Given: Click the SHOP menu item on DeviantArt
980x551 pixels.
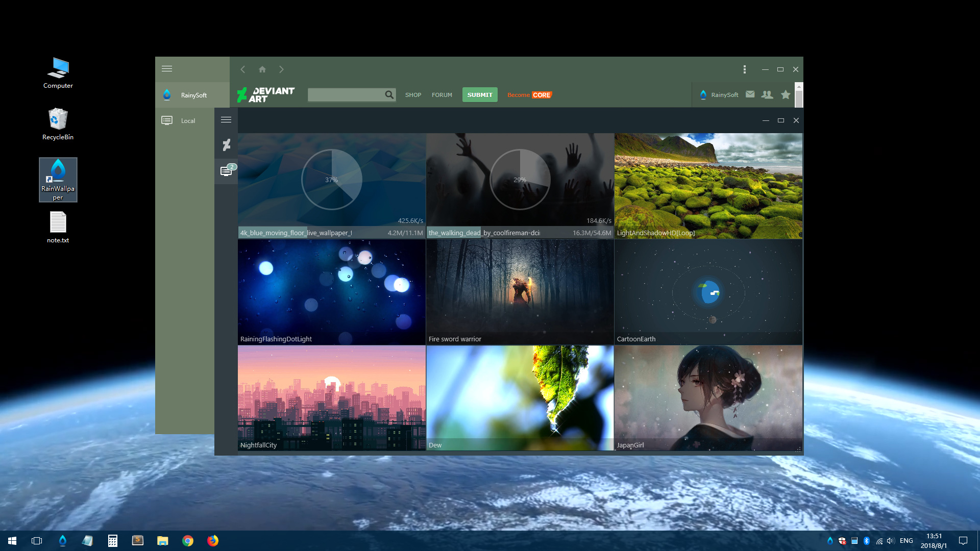Looking at the screenshot, I should [412, 95].
